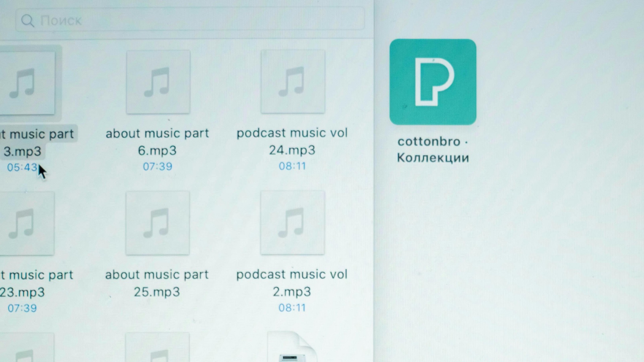Click the "cottonbro · Коллекции" label
Screen dimensions: 644x362
[433, 149]
